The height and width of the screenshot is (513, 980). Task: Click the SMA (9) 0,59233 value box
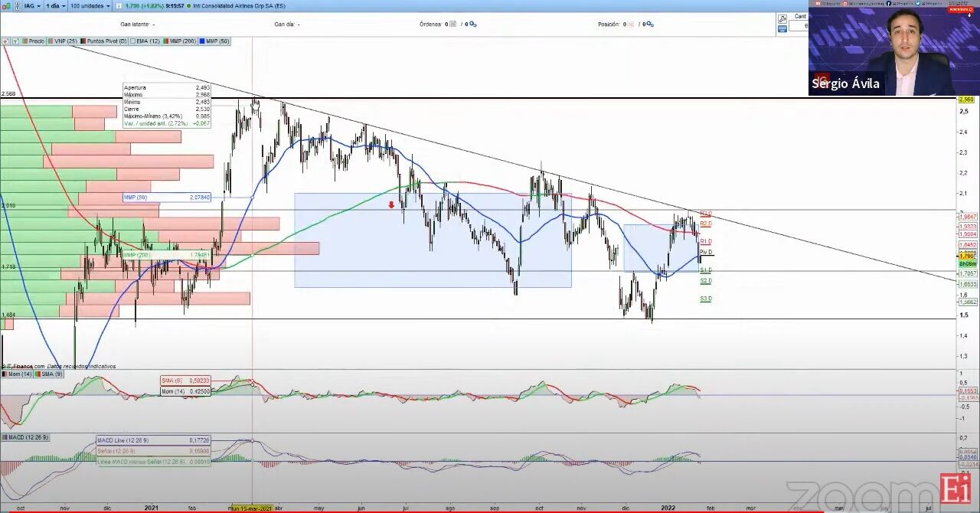pos(186,381)
